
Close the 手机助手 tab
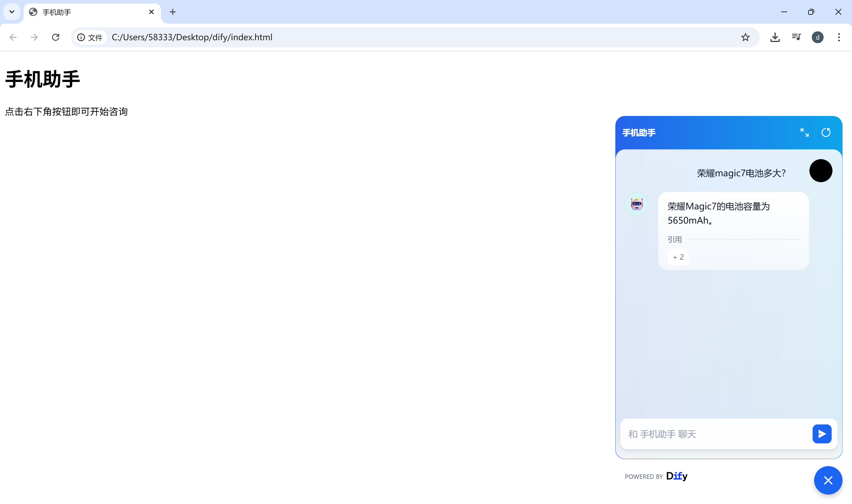pyautogui.click(x=151, y=12)
